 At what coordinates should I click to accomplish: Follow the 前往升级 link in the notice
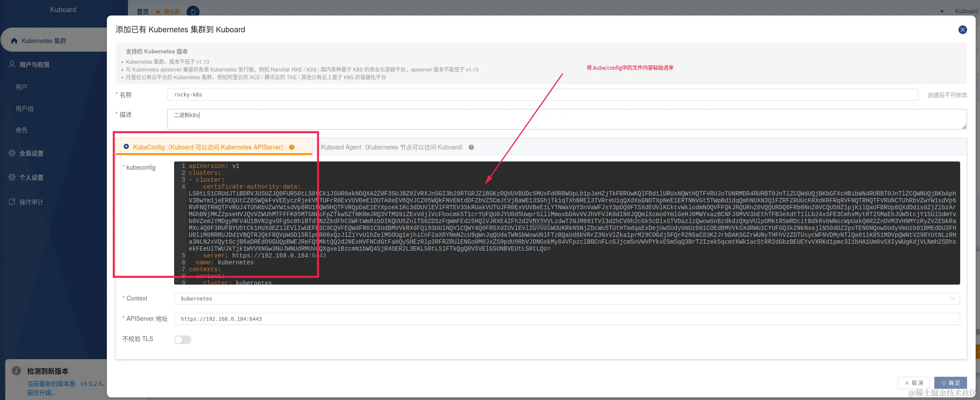pyautogui.click(x=41, y=393)
